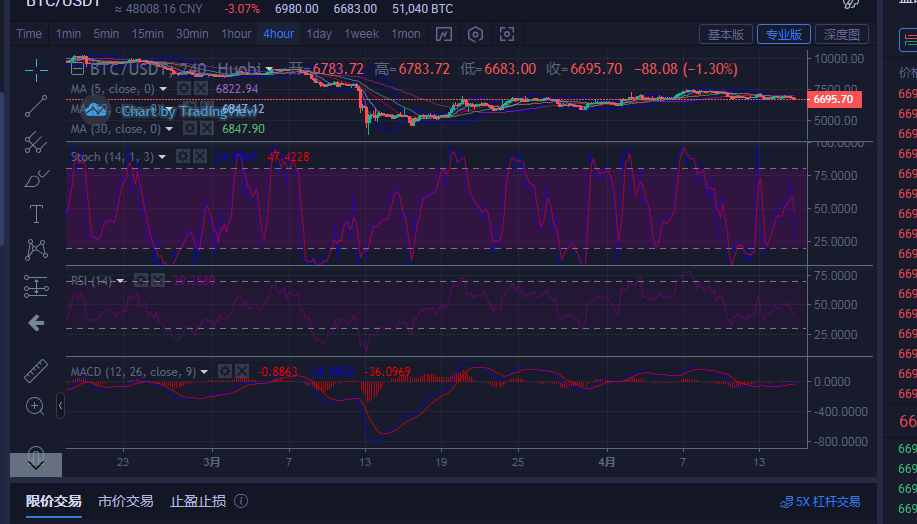Select the text annotation tool
Image resolution: width=917 pixels, height=524 pixels.
(x=36, y=214)
